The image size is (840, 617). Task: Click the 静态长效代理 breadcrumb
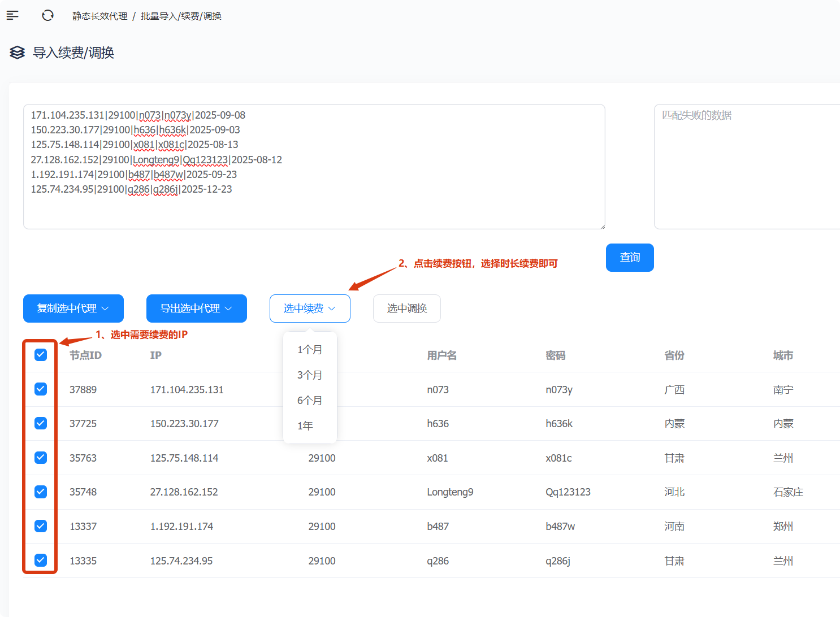point(100,16)
